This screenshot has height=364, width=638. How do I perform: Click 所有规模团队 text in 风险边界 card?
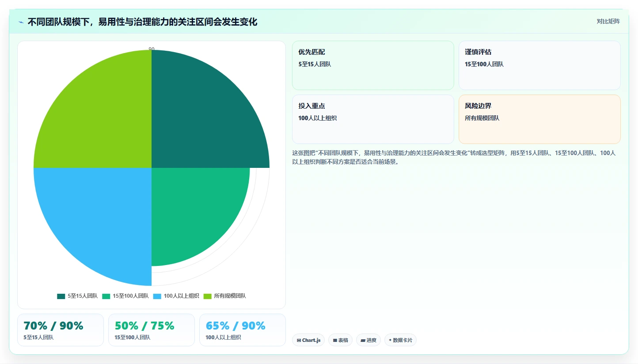pyautogui.click(x=482, y=118)
